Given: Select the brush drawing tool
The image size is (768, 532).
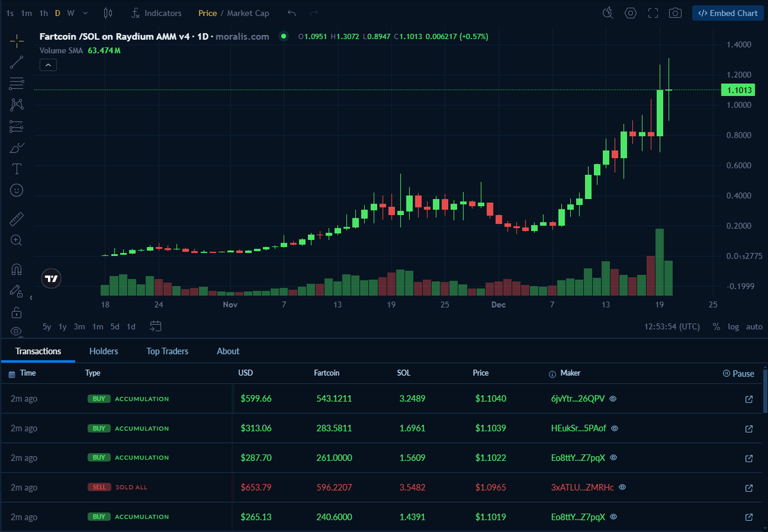Looking at the screenshot, I should point(16,149).
